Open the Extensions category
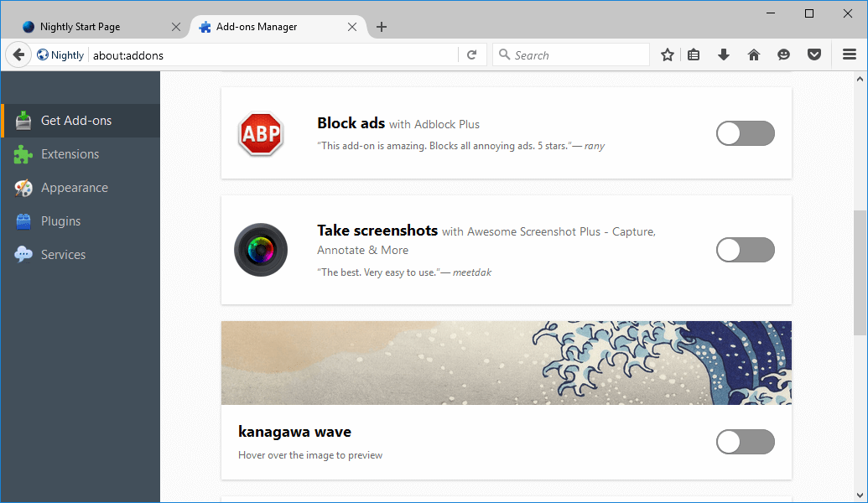 (81, 154)
